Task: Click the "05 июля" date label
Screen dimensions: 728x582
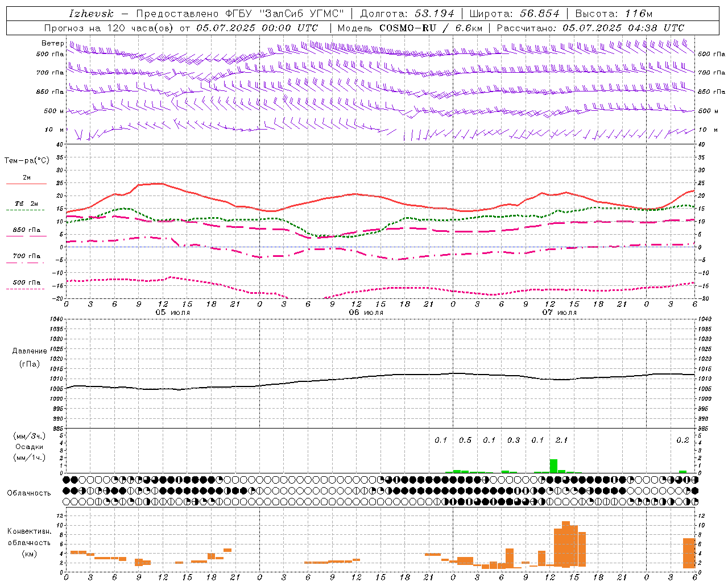Action: click(173, 313)
